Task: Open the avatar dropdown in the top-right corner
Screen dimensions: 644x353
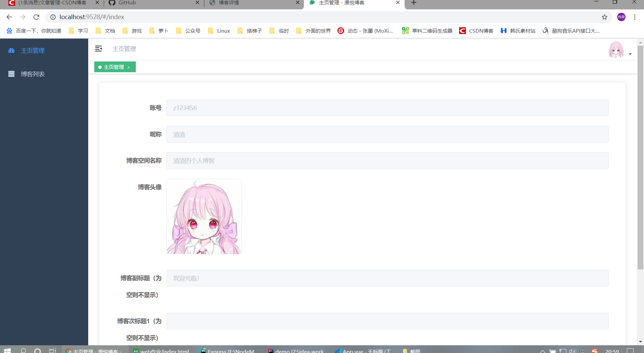Action: (x=630, y=54)
